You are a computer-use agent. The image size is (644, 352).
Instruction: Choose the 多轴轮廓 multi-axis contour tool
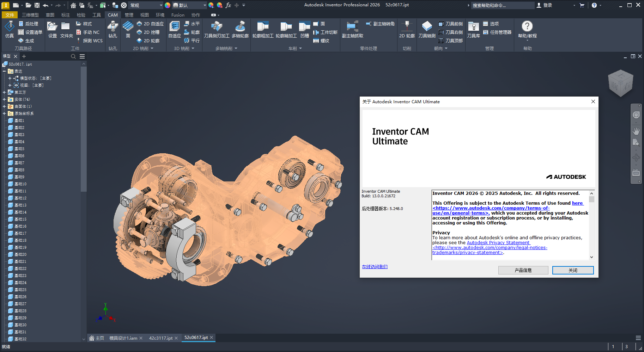click(240, 29)
